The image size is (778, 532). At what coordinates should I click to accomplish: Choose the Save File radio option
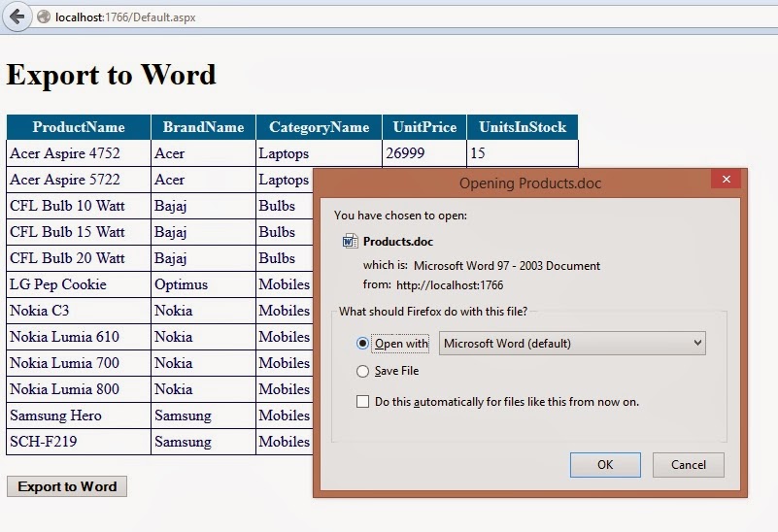pos(362,371)
